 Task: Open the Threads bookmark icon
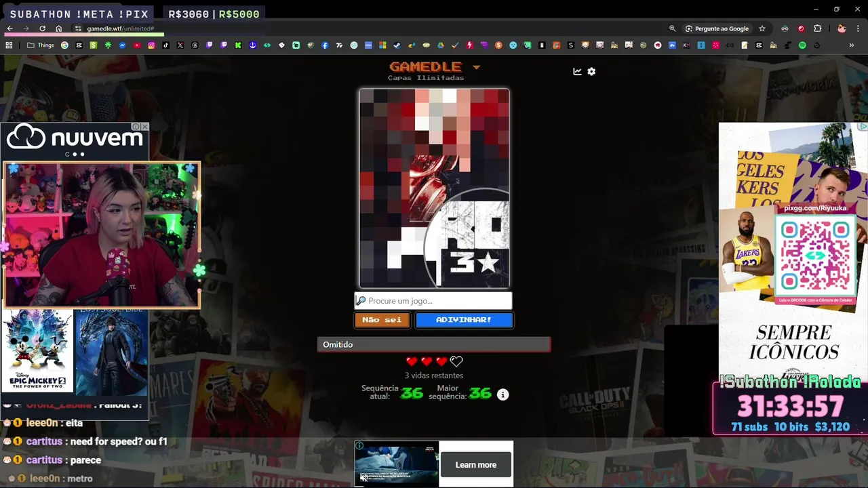click(x=195, y=45)
